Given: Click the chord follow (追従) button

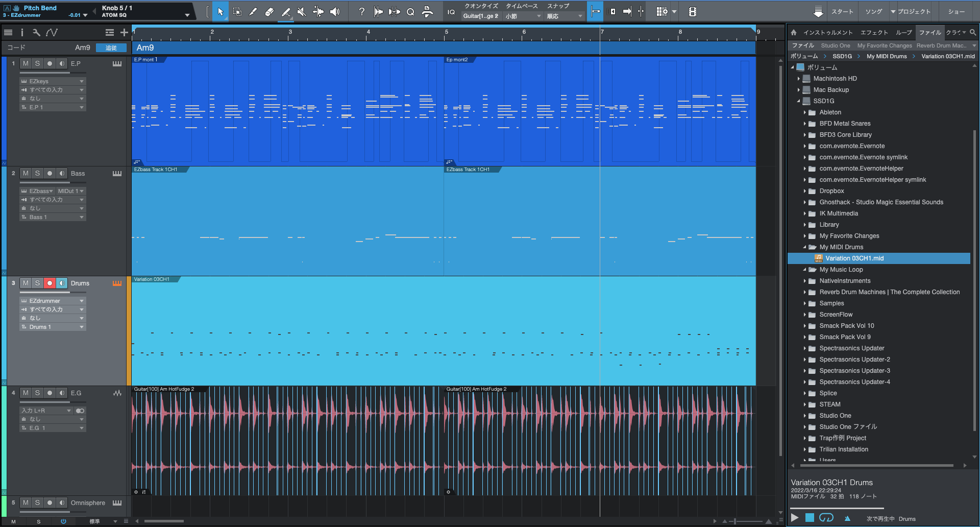Looking at the screenshot, I should pos(111,48).
